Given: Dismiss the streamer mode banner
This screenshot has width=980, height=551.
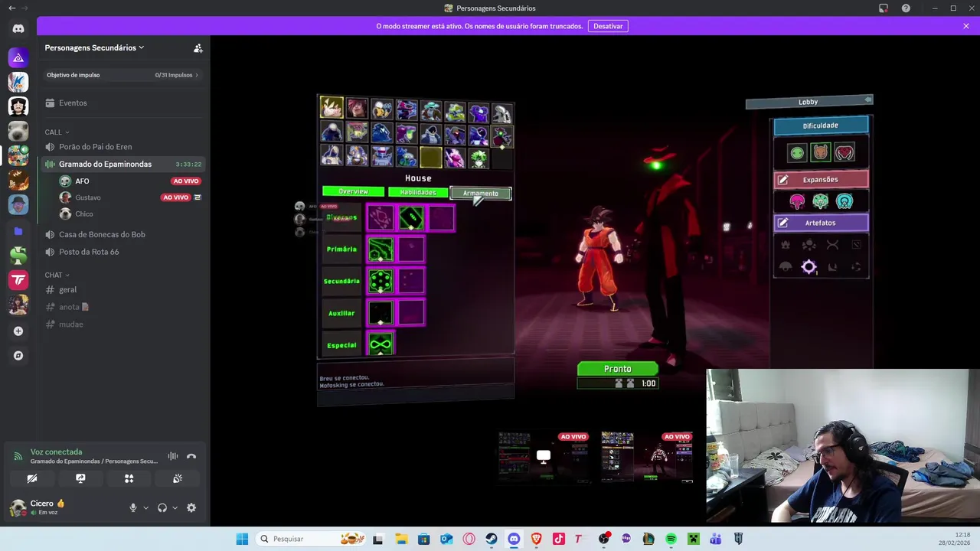Looking at the screenshot, I should click(x=966, y=26).
